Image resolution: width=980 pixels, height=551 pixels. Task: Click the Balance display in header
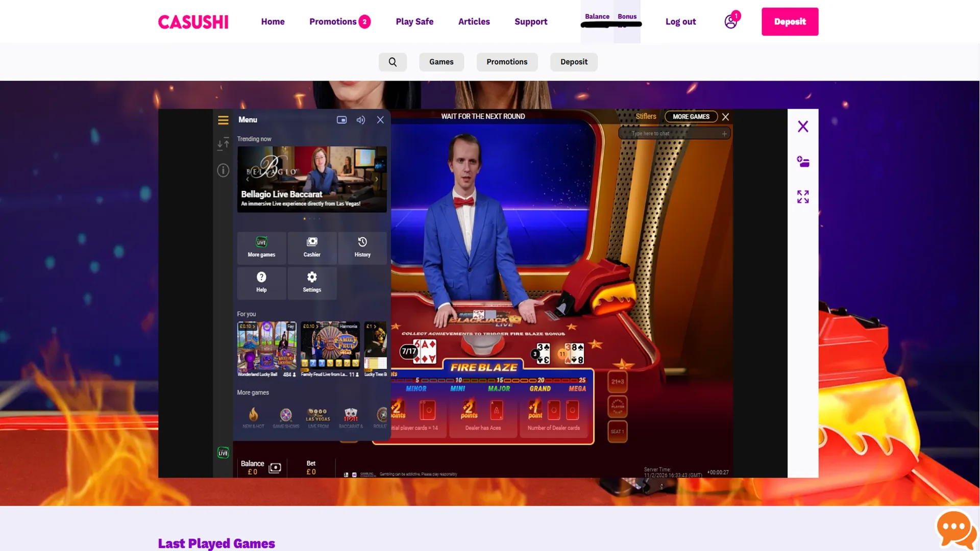click(597, 20)
